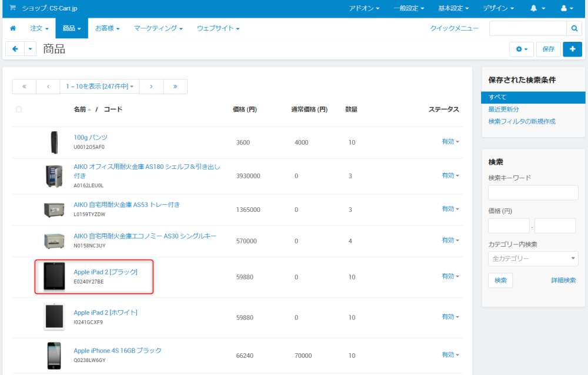Open product AIKO オフィス用耐火金庫 AS180
This screenshot has height=375, width=588.
pos(146,171)
